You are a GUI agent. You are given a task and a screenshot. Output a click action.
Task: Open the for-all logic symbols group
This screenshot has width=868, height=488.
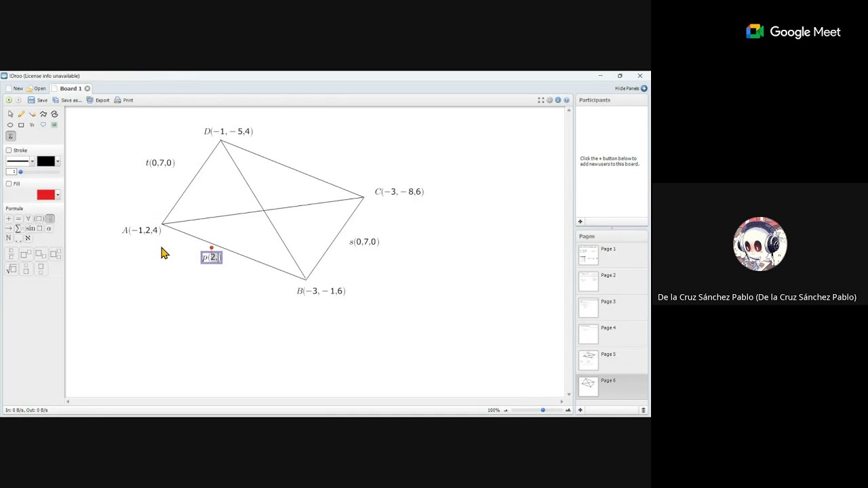28,218
